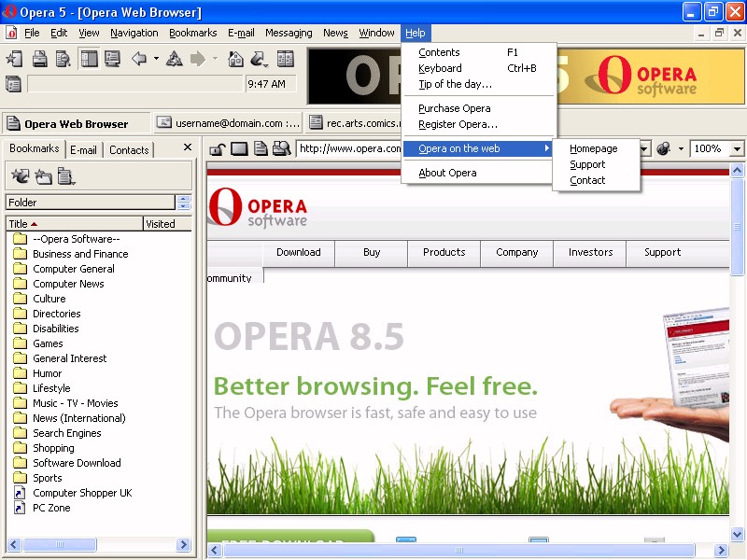Switch to the E-mail hotlist tab
The height and width of the screenshot is (560, 747).
pos(83,150)
